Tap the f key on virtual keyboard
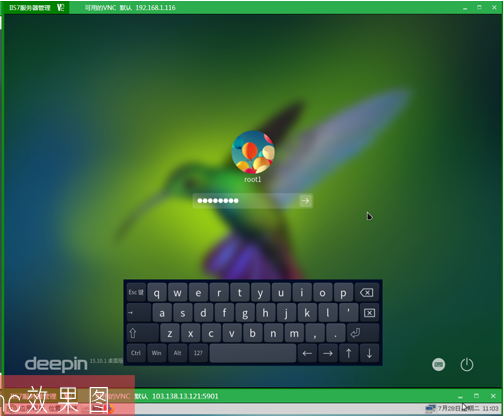Image resolution: width=503 pixels, height=416 pixels. [224, 313]
